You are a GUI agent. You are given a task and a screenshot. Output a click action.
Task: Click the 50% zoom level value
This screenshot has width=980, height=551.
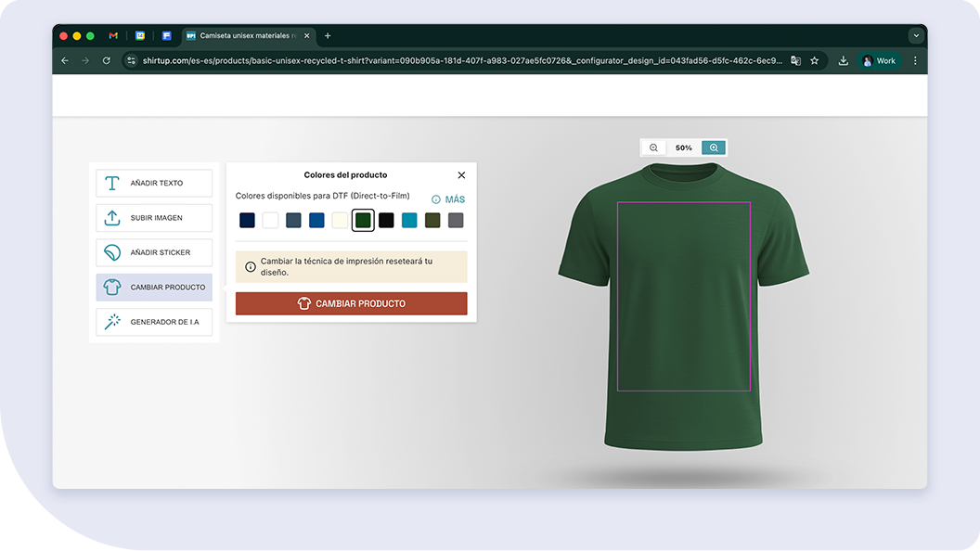click(x=684, y=148)
